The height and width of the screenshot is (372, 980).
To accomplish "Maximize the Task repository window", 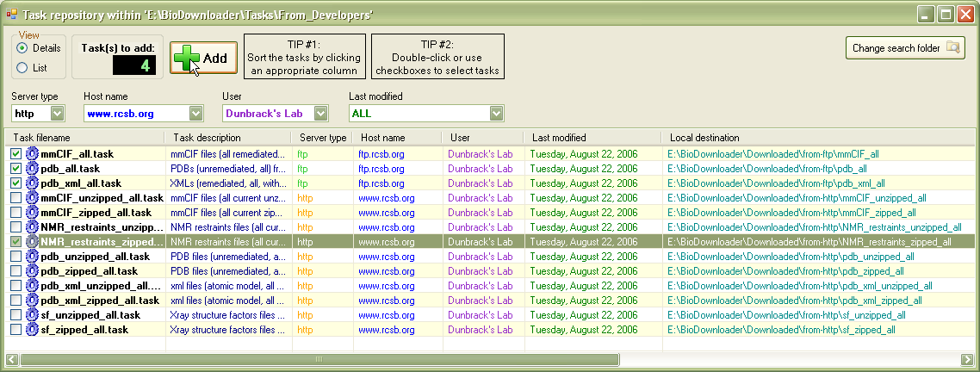I will tap(945, 14).
